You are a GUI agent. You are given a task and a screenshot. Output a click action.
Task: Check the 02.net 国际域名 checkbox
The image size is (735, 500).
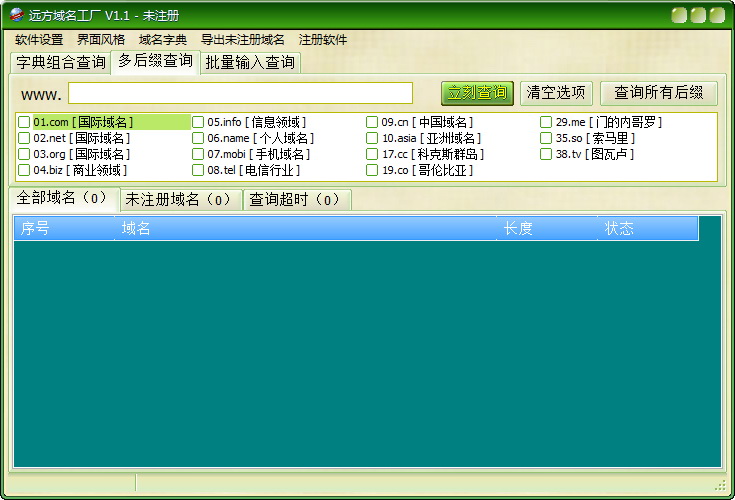[x=24, y=138]
